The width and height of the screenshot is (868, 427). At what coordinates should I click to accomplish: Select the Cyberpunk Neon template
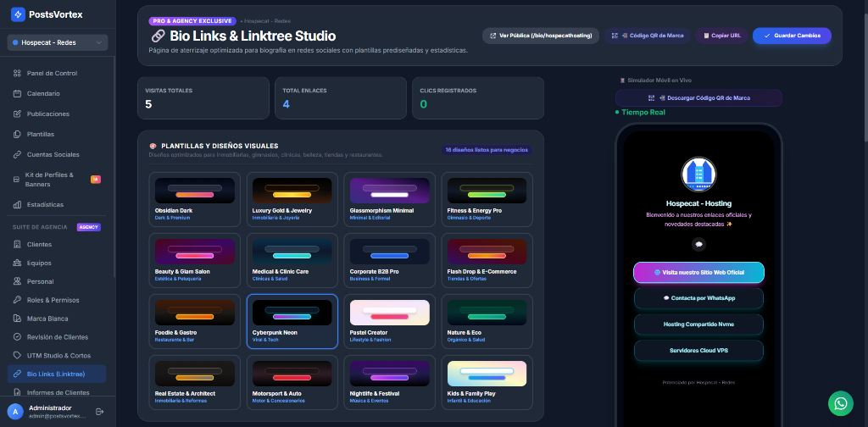coord(292,321)
